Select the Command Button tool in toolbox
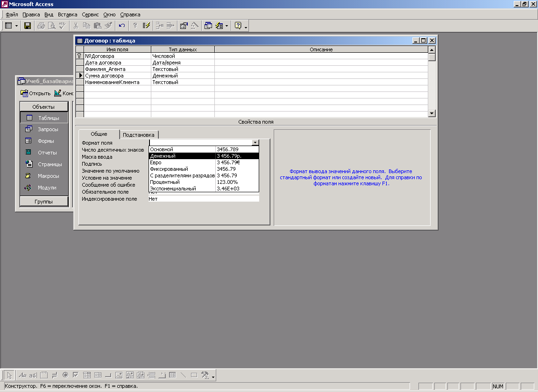The image size is (538, 392). click(108, 375)
